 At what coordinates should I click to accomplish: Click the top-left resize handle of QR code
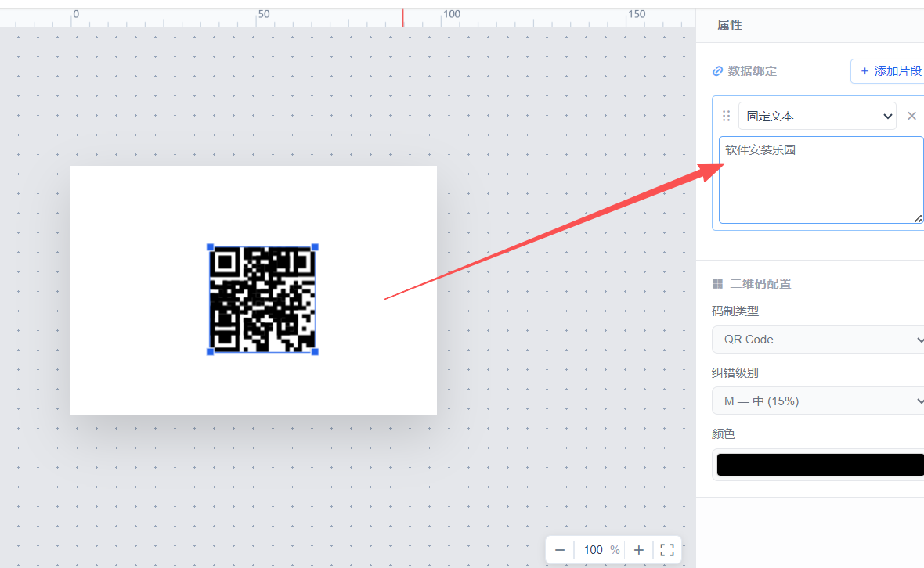pos(211,247)
